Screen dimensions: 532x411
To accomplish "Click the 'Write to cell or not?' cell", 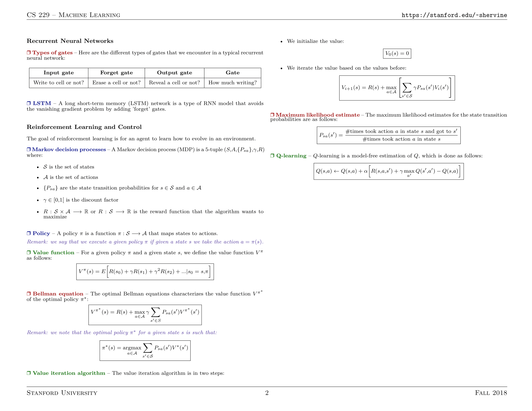I will [x=59, y=83].
